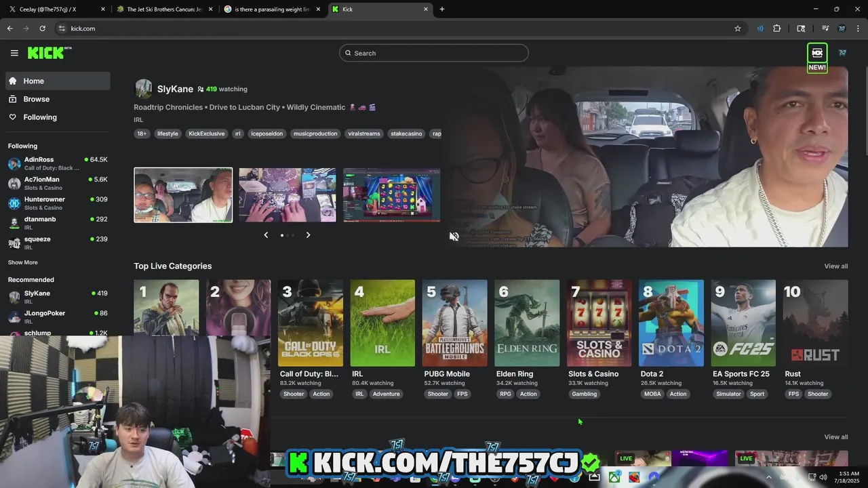The height and width of the screenshot is (488, 868).
Task: Click the lifestyle tag
Action: click(x=167, y=134)
